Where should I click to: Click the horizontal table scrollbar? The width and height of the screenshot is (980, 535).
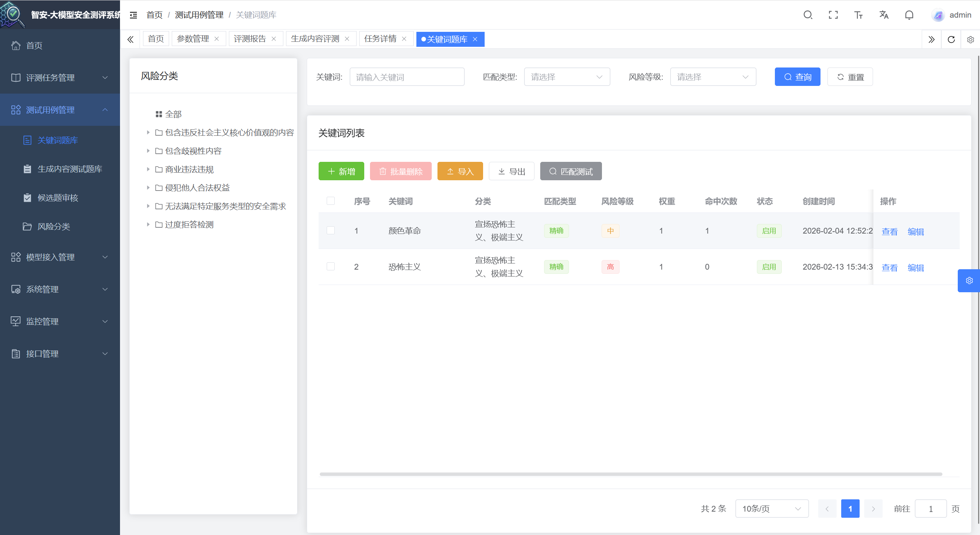[x=631, y=474]
